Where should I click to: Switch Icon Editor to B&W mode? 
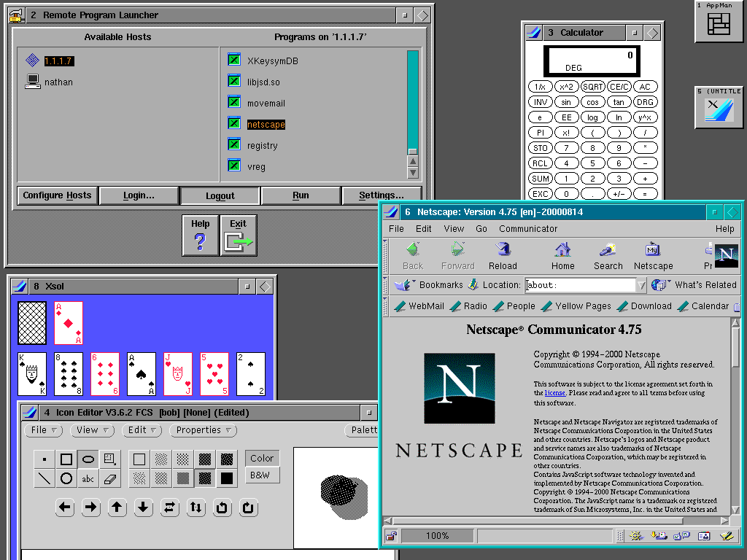click(x=262, y=475)
